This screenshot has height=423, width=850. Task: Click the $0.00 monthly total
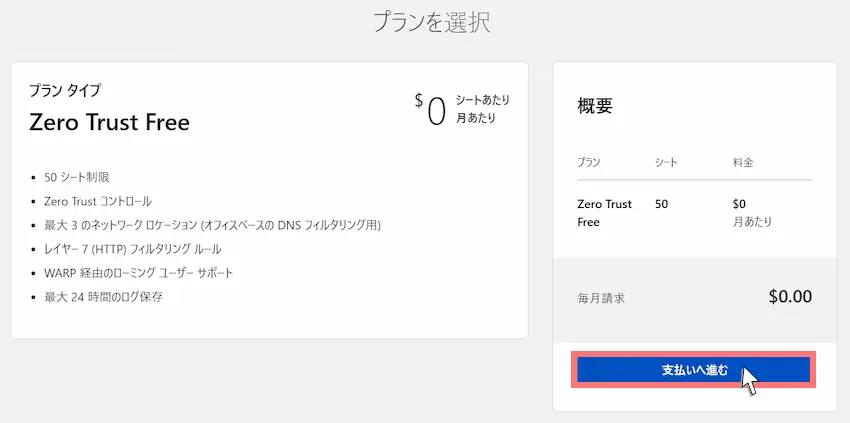[x=790, y=296]
